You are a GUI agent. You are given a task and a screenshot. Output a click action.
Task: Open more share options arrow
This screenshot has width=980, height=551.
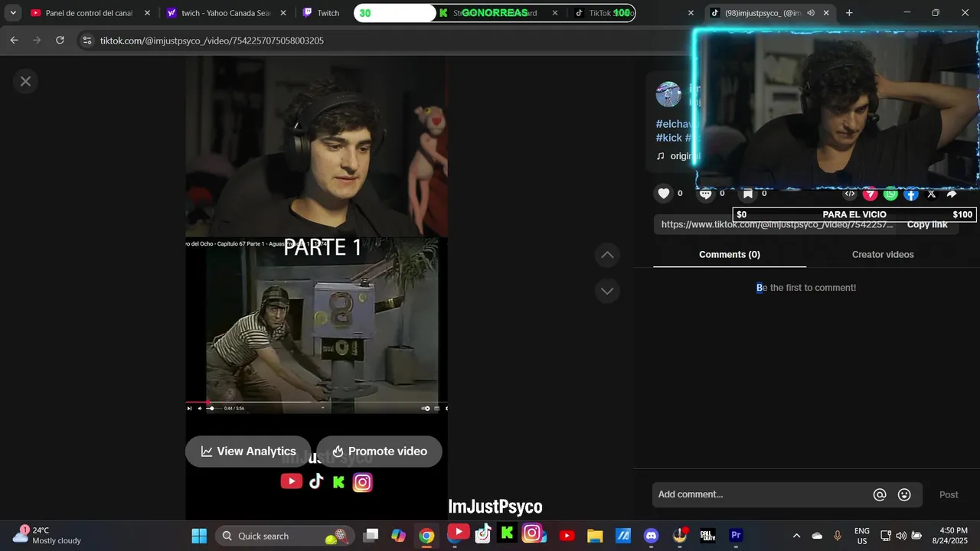pos(952,194)
